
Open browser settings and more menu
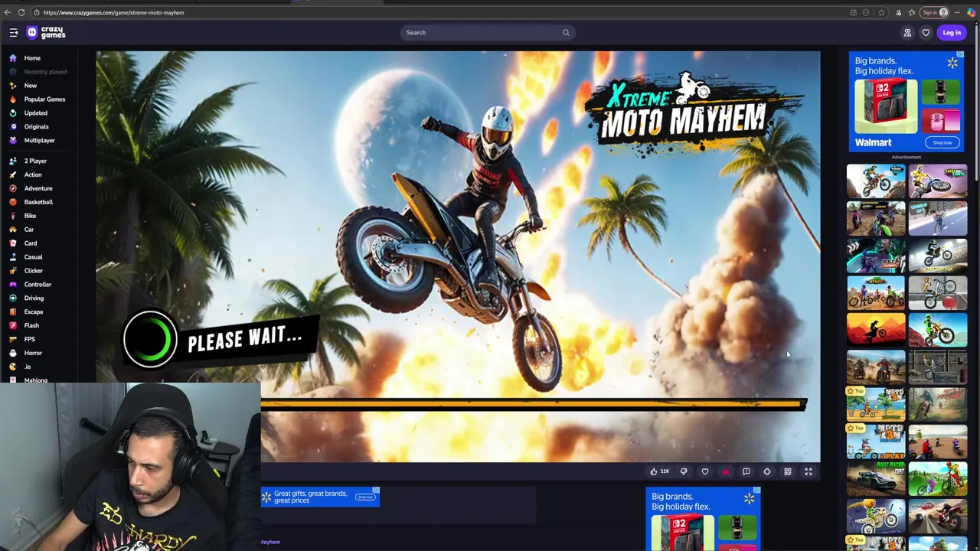(x=957, y=12)
